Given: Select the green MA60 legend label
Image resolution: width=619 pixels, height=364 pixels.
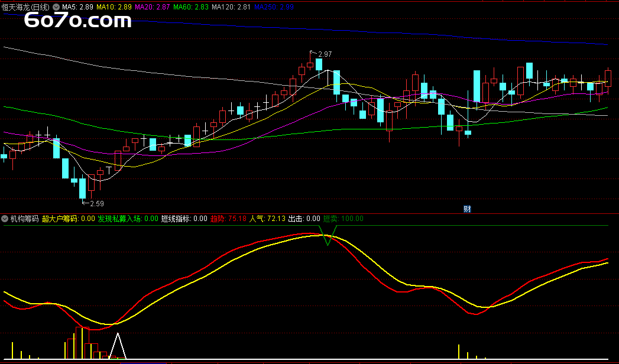Looking at the screenshot, I should [x=190, y=6].
